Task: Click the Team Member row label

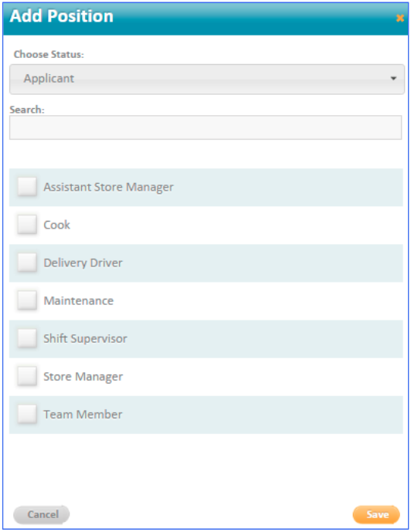Action: [83, 415]
